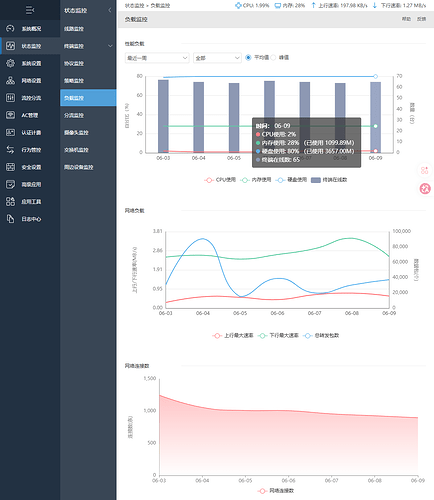Open 线路监控 submenu item
This screenshot has width=434, height=500.
(74, 29)
